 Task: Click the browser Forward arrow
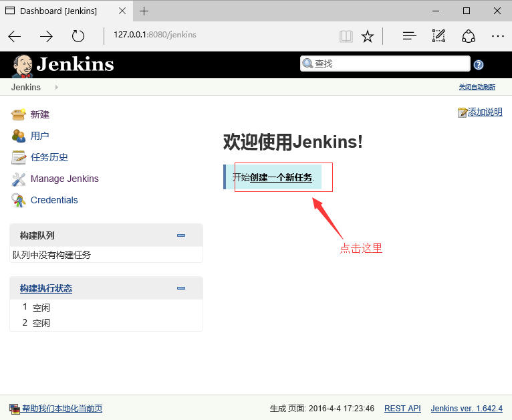(x=46, y=36)
